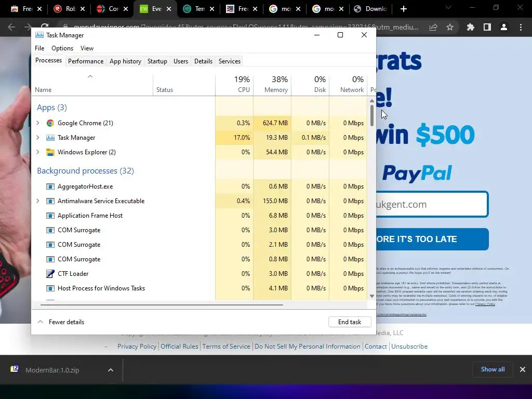Viewport: 532px width, 399px height.
Task: Switch to the Details tab
Action: 203,61
